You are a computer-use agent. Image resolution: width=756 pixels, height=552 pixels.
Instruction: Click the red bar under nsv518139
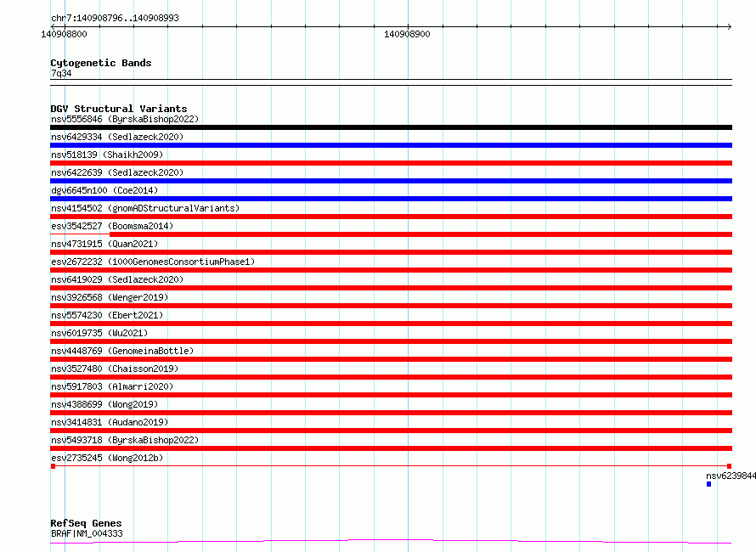(391, 163)
